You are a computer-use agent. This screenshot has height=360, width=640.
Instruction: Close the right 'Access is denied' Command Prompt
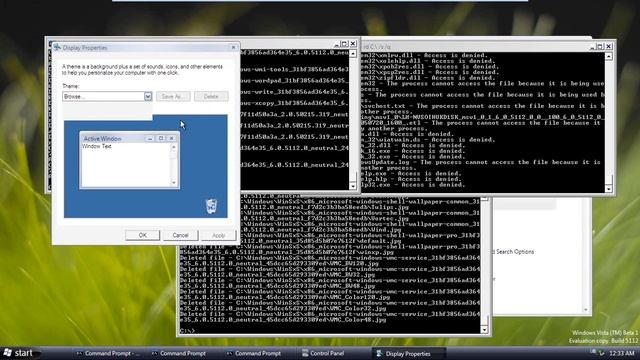pyautogui.click(x=609, y=46)
